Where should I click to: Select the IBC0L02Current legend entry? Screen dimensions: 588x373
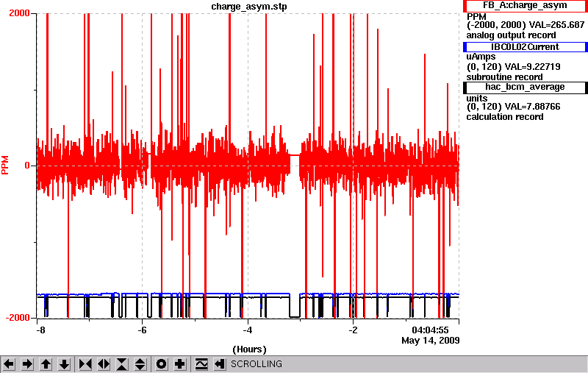coord(525,47)
